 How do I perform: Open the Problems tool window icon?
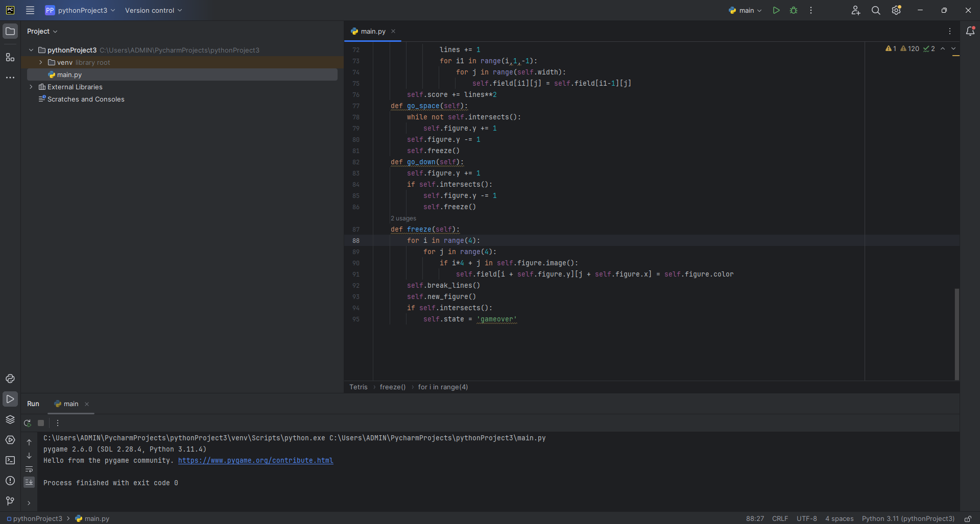[x=10, y=481]
